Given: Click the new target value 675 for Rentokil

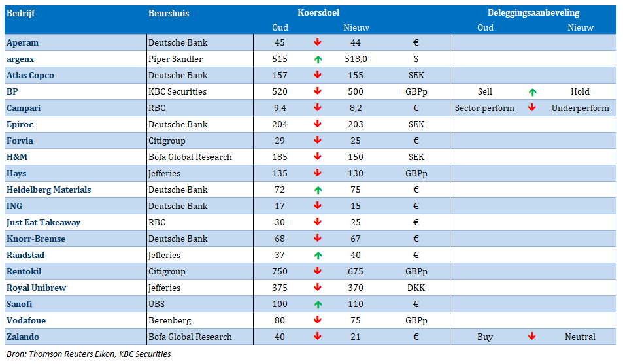Looking at the screenshot, I should (356, 271).
